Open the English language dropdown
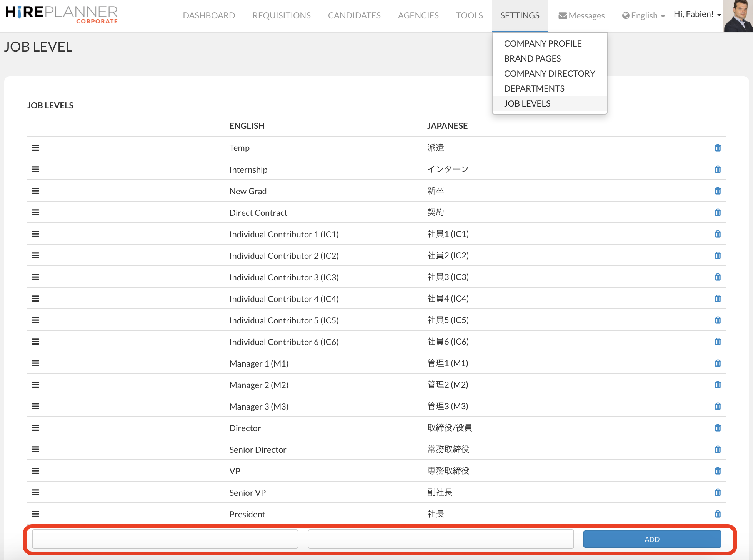Image resolution: width=753 pixels, height=560 pixels. (x=643, y=16)
